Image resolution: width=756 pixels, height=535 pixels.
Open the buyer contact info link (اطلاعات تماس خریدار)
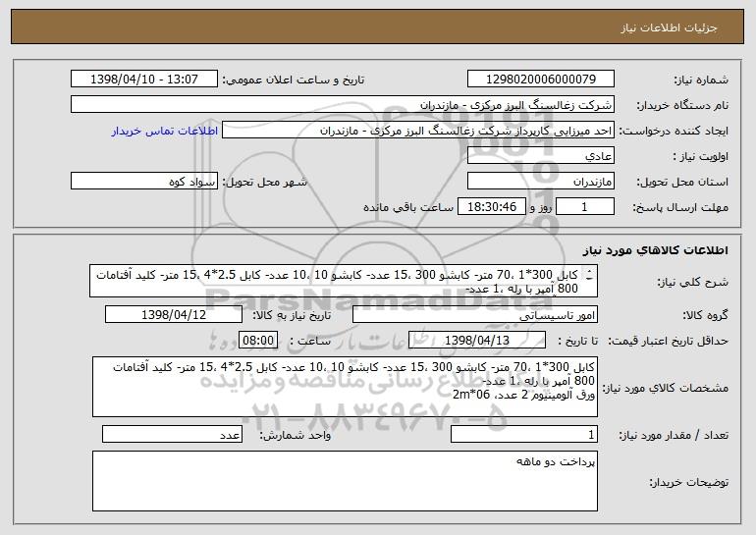pos(164,131)
